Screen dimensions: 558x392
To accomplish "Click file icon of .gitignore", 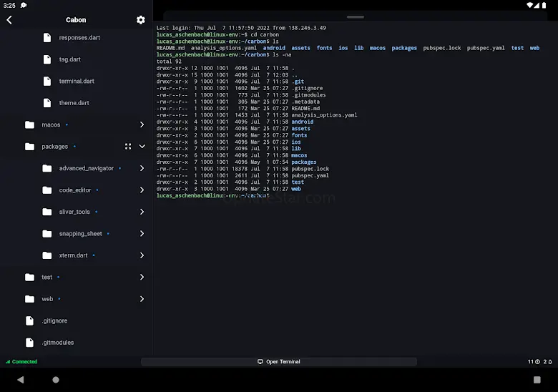I will click(29, 321).
